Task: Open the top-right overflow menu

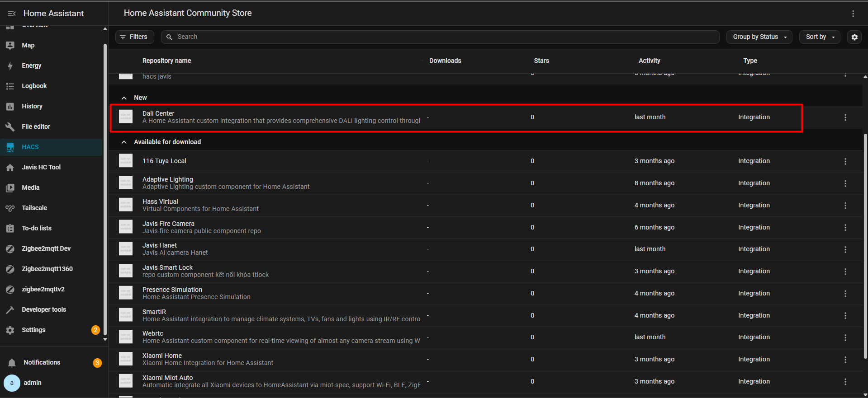Action: point(853,14)
